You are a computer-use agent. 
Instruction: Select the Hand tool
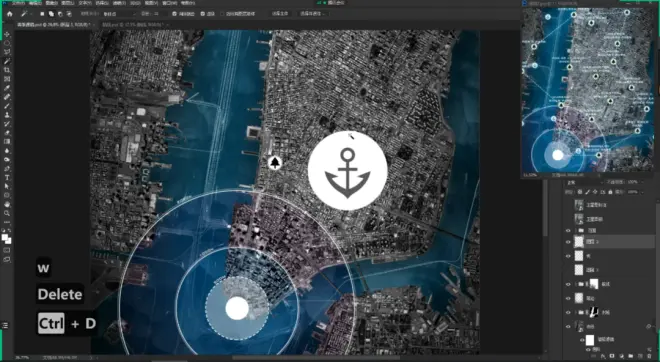pyautogui.click(x=7, y=204)
